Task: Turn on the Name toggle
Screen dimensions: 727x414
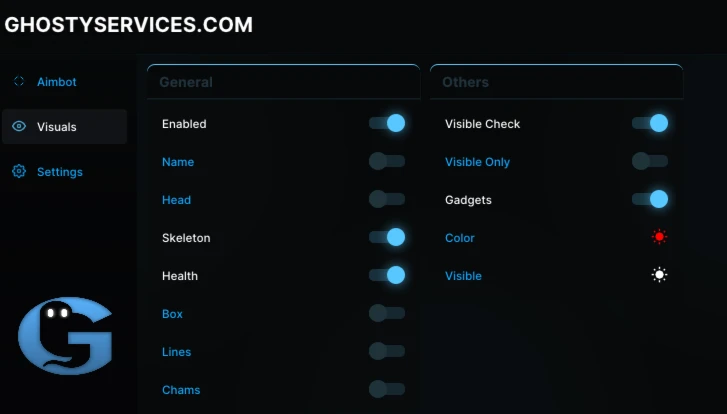Action: tap(387, 161)
